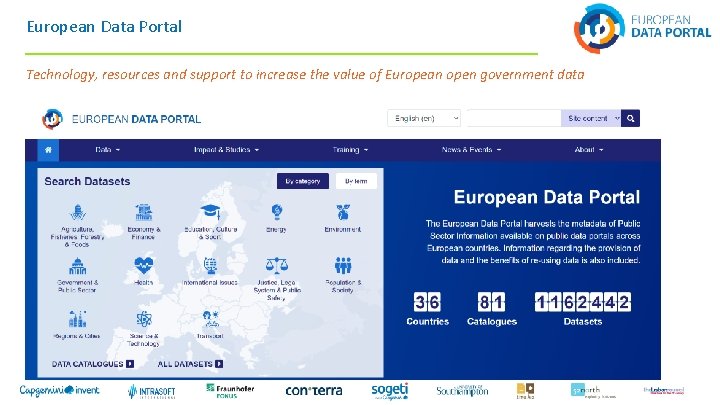
Task: Click the arrow icon beside Data Catalogues
Action: click(x=130, y=364)
